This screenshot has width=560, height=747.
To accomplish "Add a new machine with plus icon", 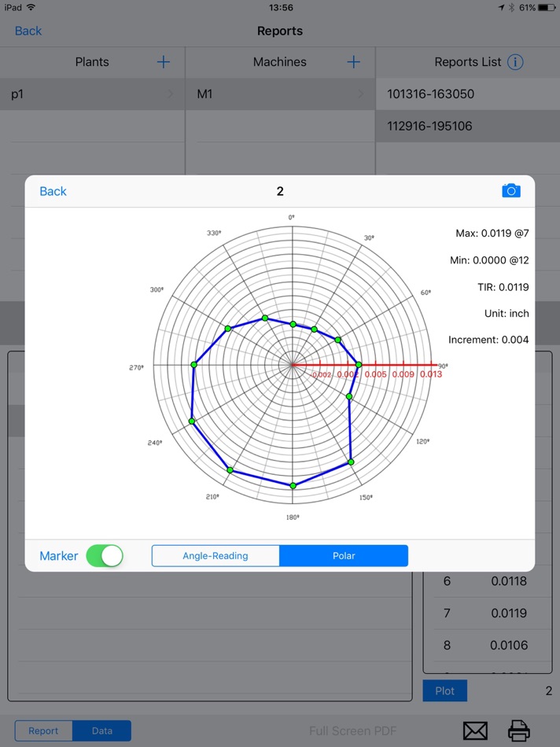I will tap(354, 62).
